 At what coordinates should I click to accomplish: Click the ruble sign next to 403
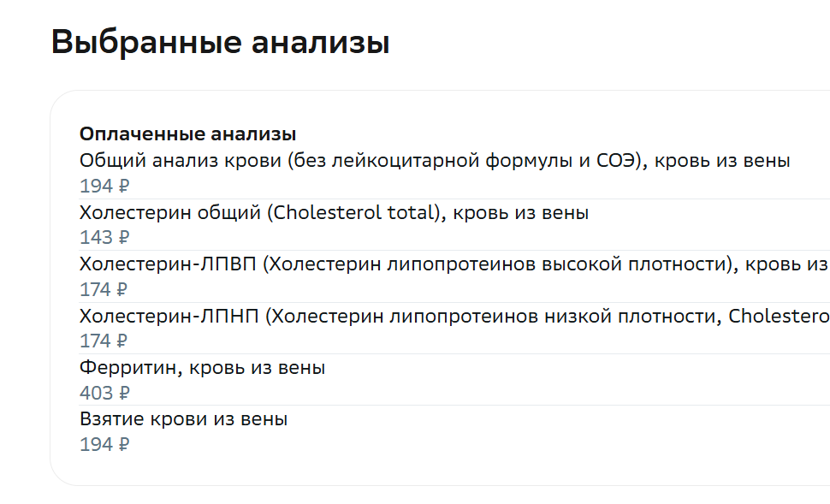click(124, 393)
